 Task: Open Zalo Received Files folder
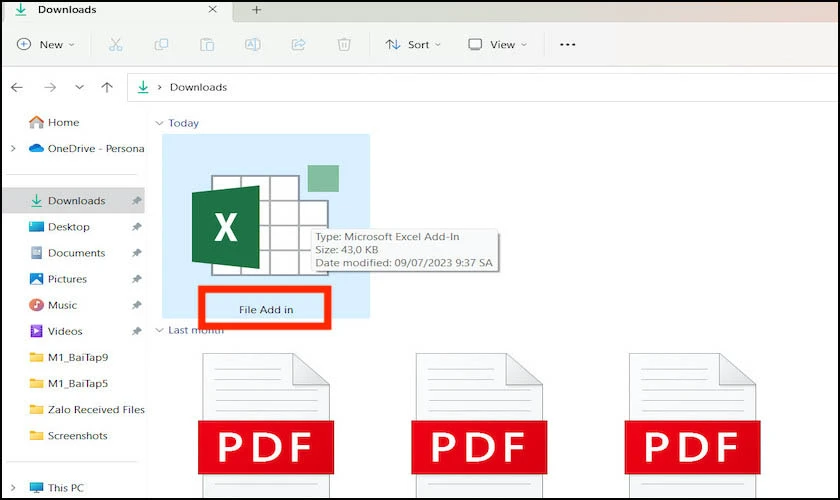point(87,409)
